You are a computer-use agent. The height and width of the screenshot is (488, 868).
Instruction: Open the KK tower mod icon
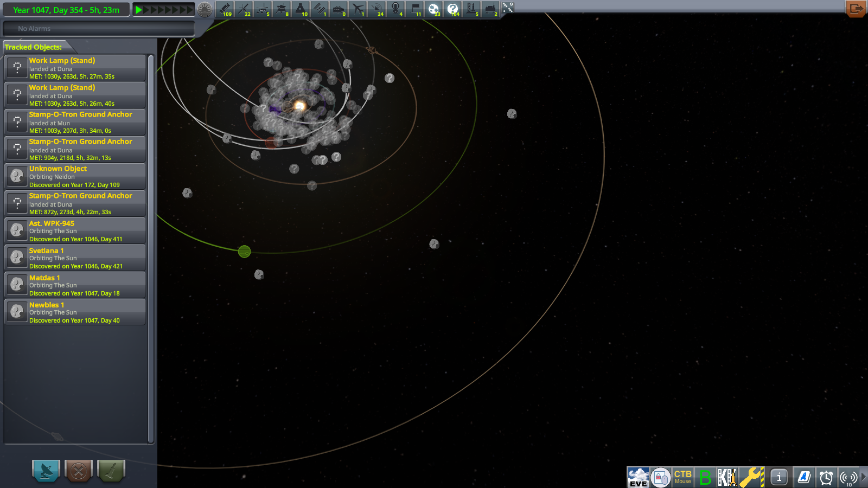tap(727, 477)
